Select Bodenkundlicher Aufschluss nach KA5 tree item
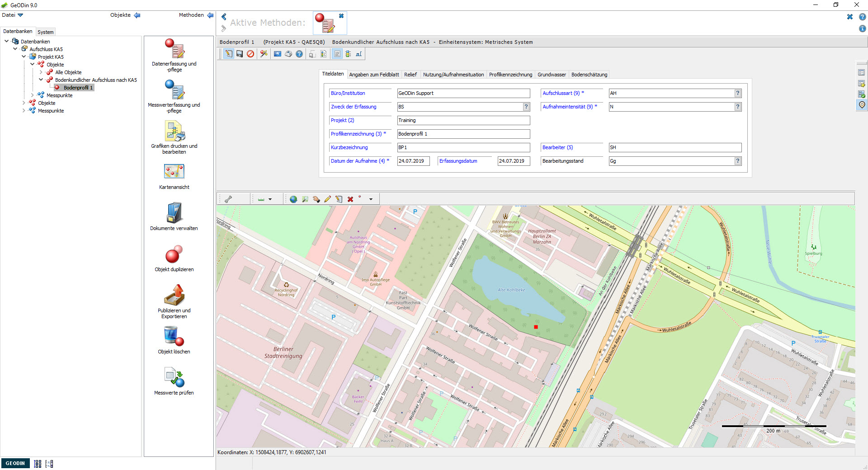 pos(96,80)
